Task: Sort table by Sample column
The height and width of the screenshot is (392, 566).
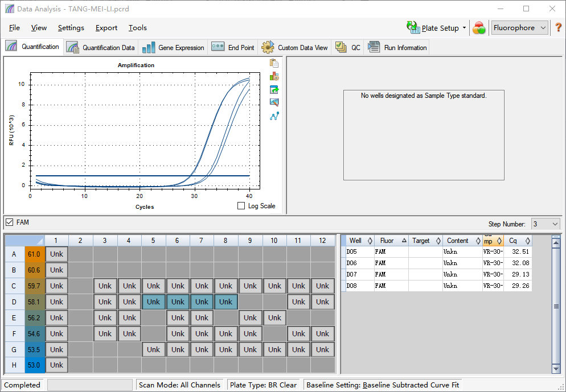Action: [x=493, y=241]
